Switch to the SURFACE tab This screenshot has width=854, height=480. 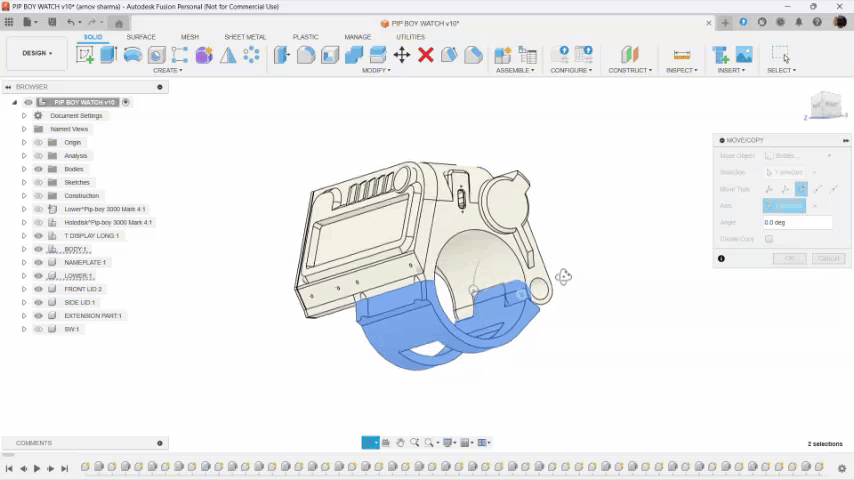coord(141,37)
